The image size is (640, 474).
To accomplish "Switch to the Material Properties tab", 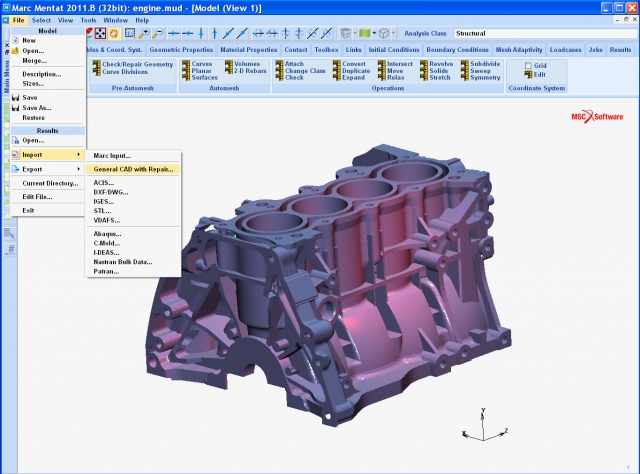I will pos(248,49).
